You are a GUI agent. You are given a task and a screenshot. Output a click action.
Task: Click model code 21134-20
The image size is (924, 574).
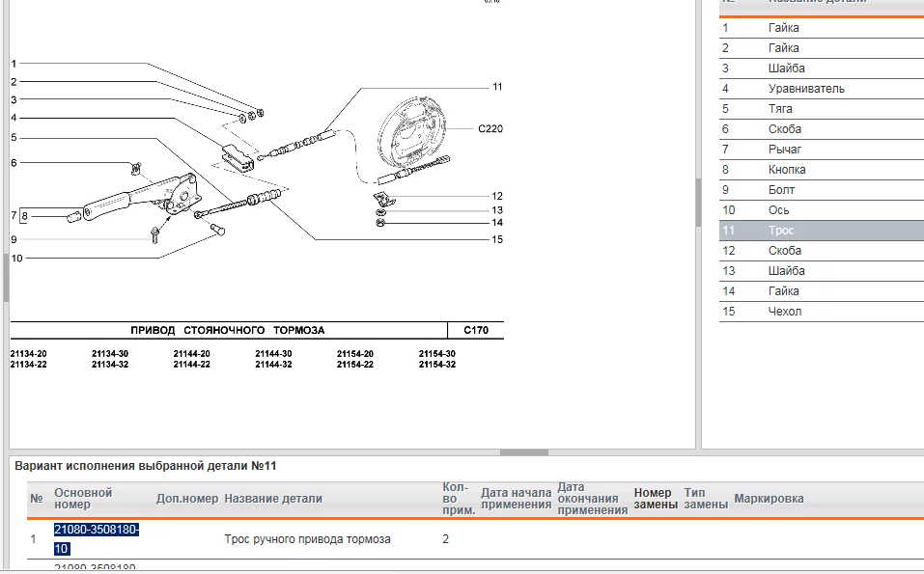28,354
